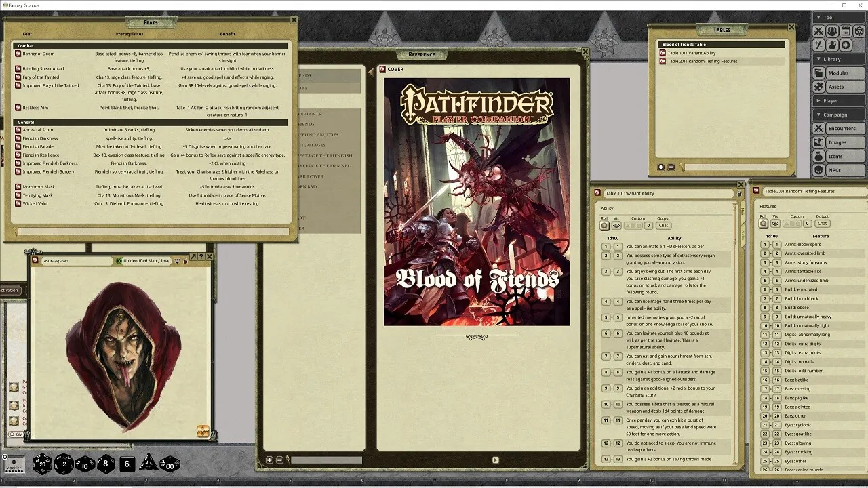The image size is (868, 488).
Task: Toggle the Output Chat mode in Variant Ability
Action: (663, 226)
